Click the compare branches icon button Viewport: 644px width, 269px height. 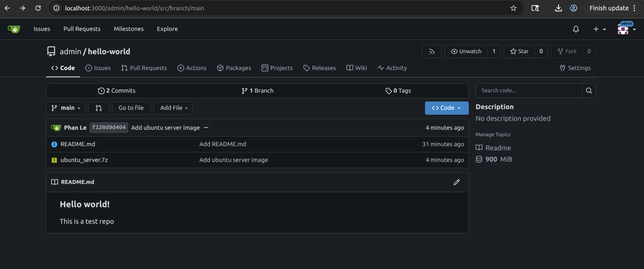tap(99, 108)
